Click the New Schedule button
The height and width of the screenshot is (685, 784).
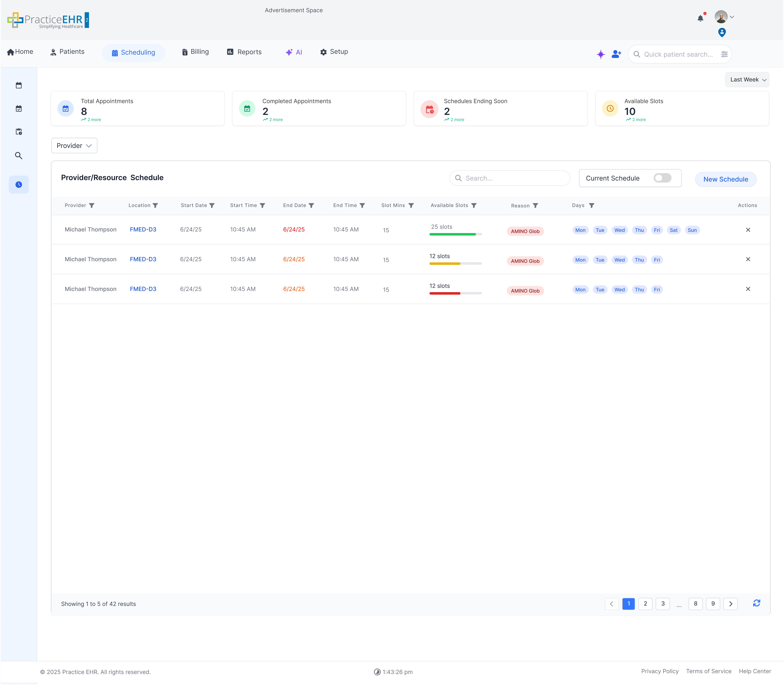click(x=725, y=179)
